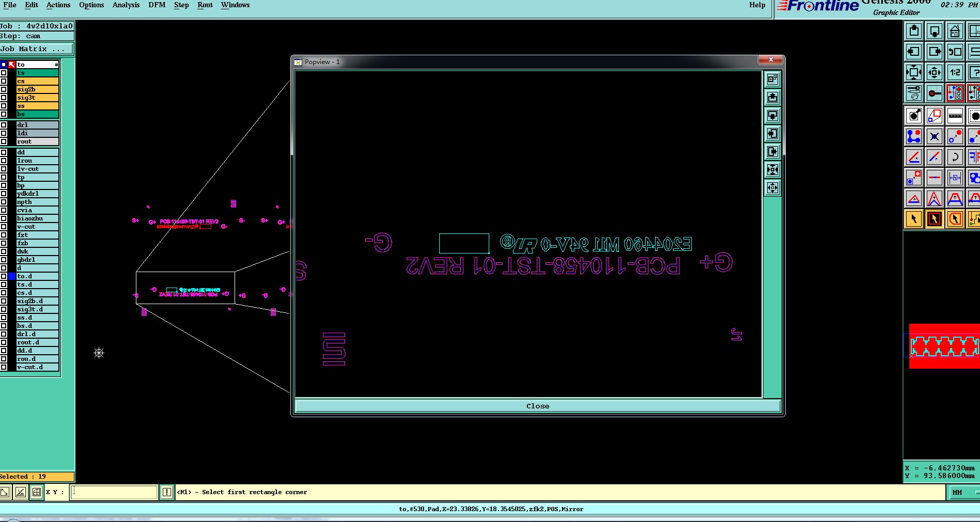Click the delete feature X icon
The image size is (980, 522).
click(935, 136)
